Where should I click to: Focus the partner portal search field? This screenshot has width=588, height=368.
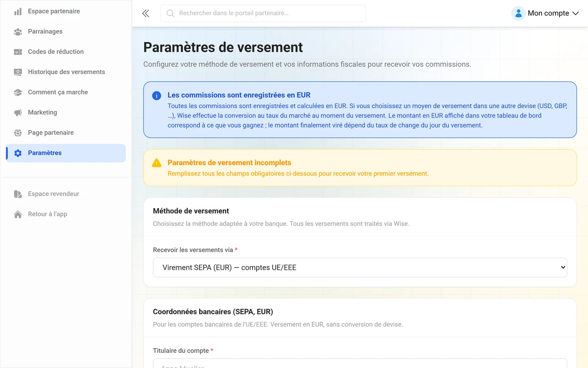coord(263,13)
